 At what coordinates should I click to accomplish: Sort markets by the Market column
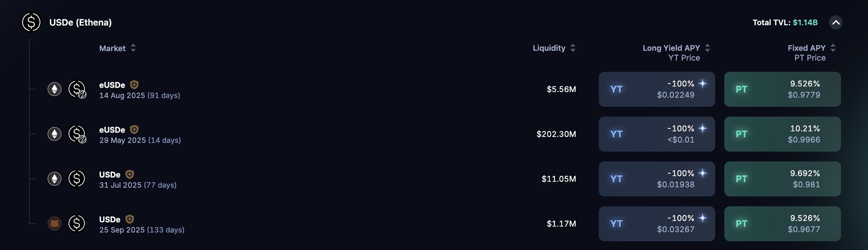[133, 48]
